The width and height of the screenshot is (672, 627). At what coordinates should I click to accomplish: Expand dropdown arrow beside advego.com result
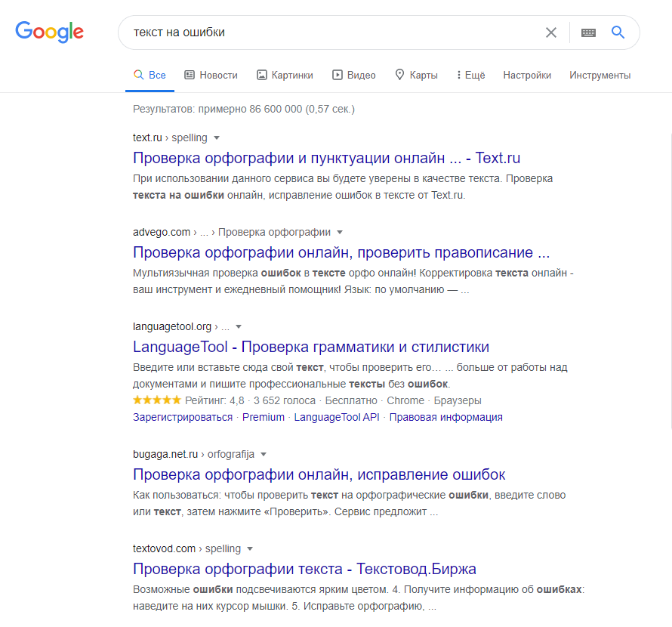340,232
